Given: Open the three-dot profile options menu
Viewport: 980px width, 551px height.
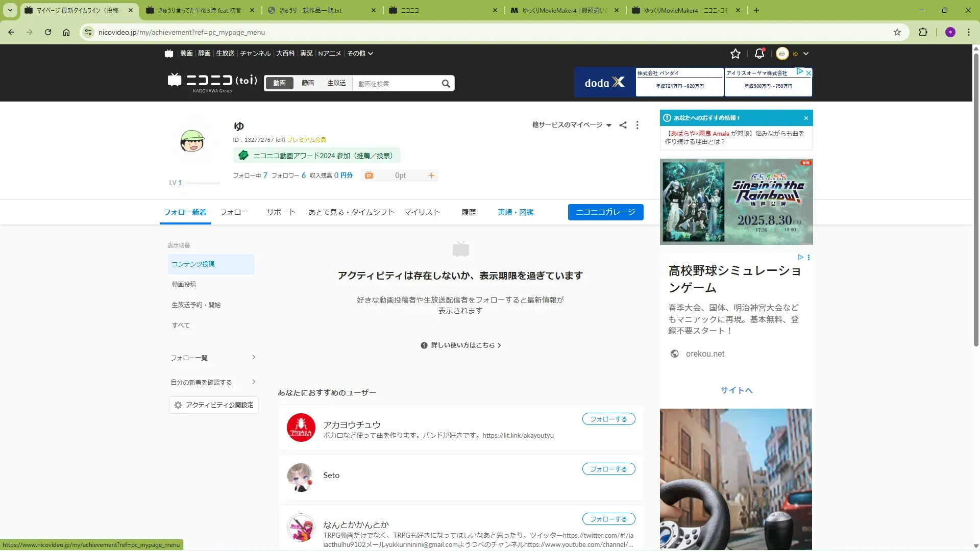Looking at the screenshot, I should 637,125.
